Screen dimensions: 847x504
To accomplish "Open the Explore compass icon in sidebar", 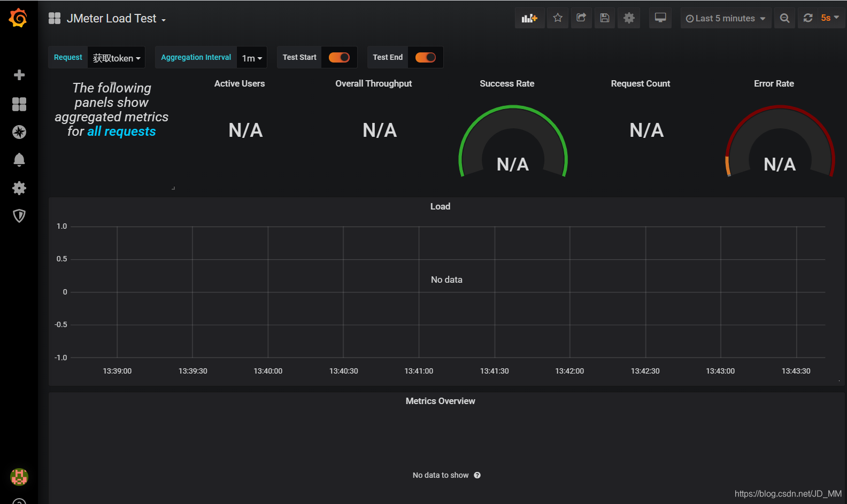I will pyautogui.click(x=19, y=132).
